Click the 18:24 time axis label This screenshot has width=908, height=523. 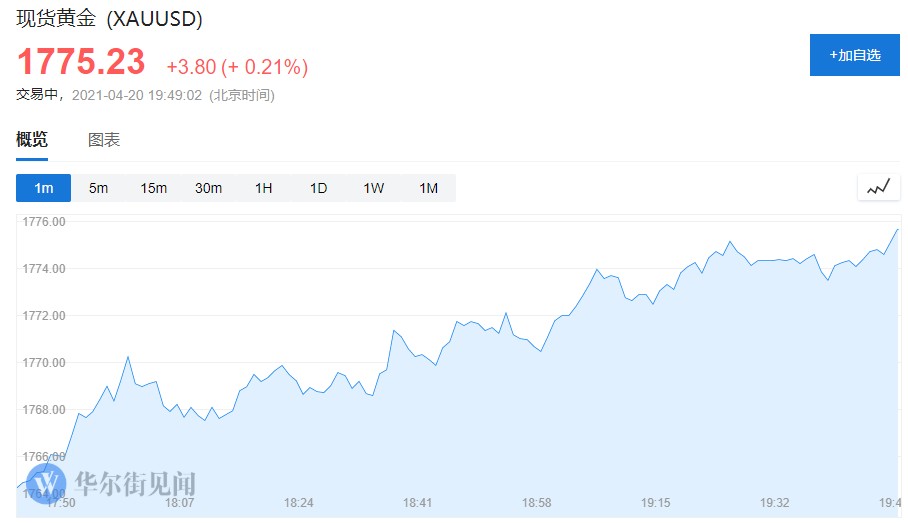coord(298,503)
